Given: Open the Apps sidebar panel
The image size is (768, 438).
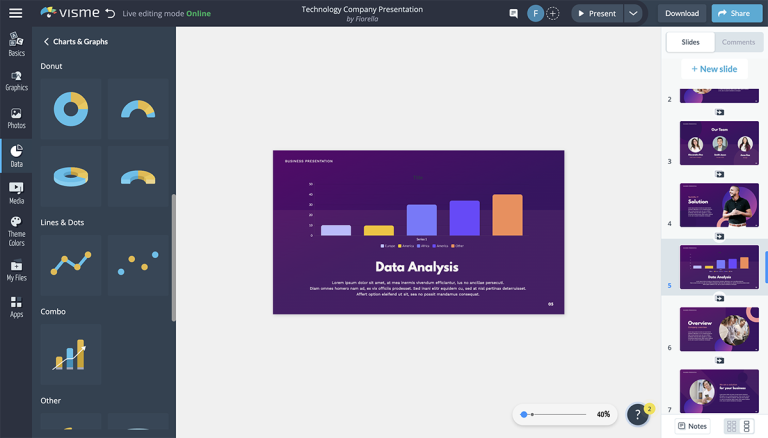Looking at the screenshot, I should click(16, 307).
